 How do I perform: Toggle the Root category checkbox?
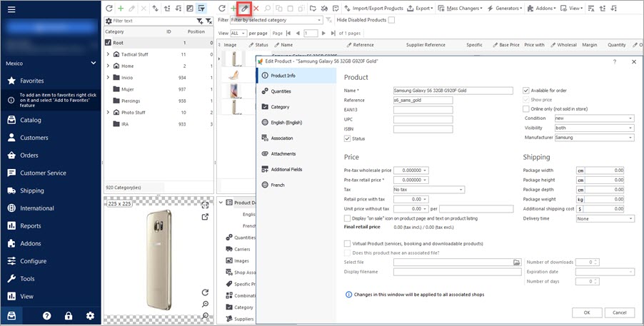click(108, 42)
